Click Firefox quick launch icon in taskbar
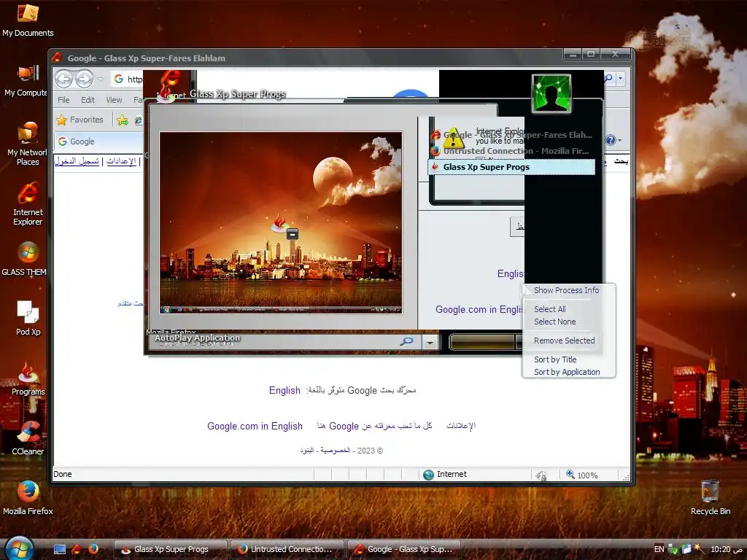The image size is (747, 560). point(93,548)
